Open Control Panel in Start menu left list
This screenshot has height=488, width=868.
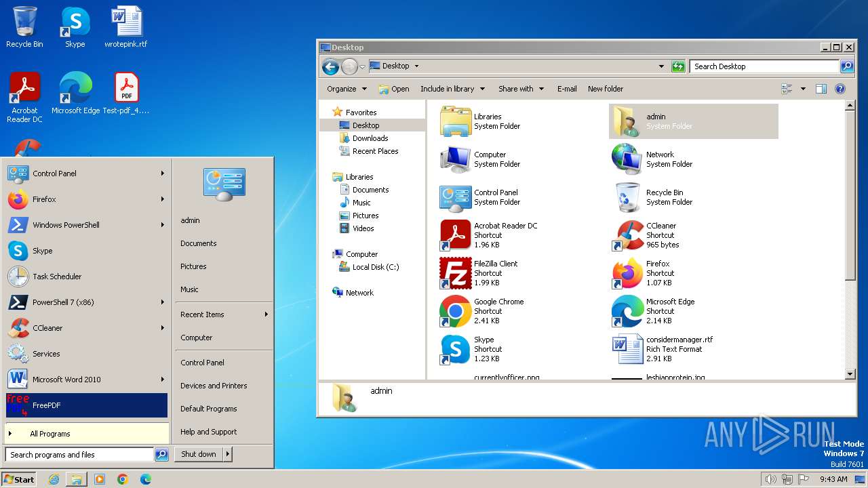(x=86, y=174)
